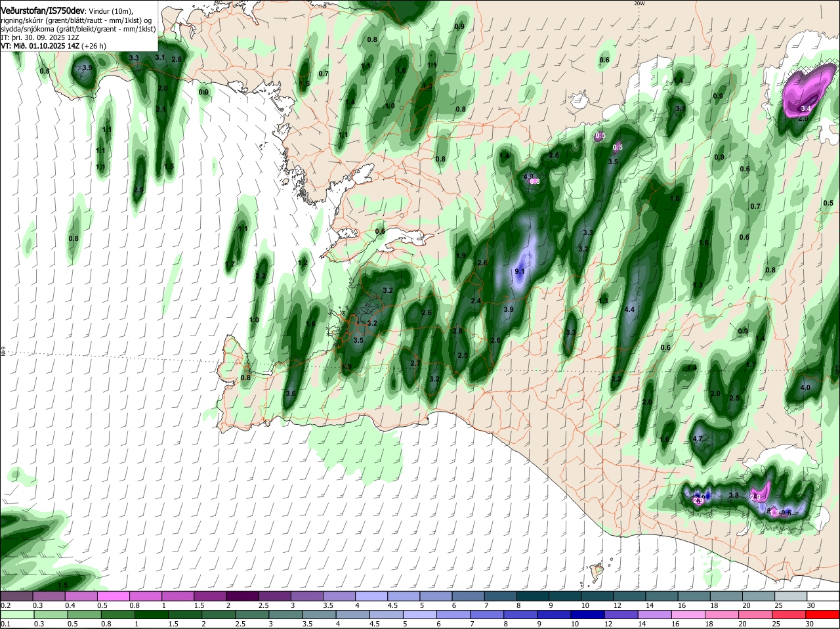
Task: Click the 4.0 value at the right map edge
Action: click(806, 387)
